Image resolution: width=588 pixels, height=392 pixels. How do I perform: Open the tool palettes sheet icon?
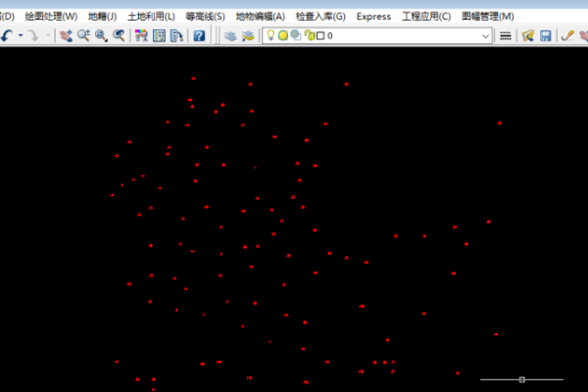click(x=176, y=35)
